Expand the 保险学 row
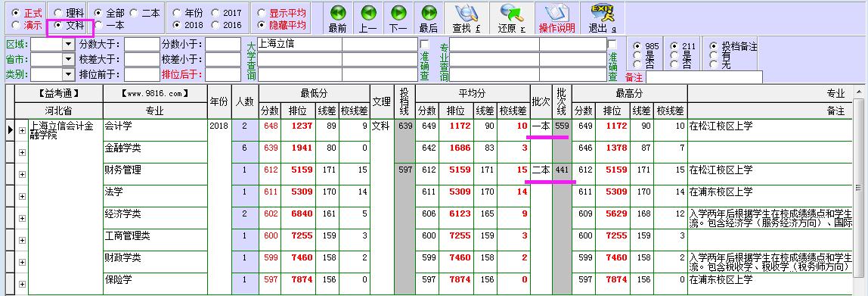The width and height of the screenshot is (868, 296). coord(22,284)
